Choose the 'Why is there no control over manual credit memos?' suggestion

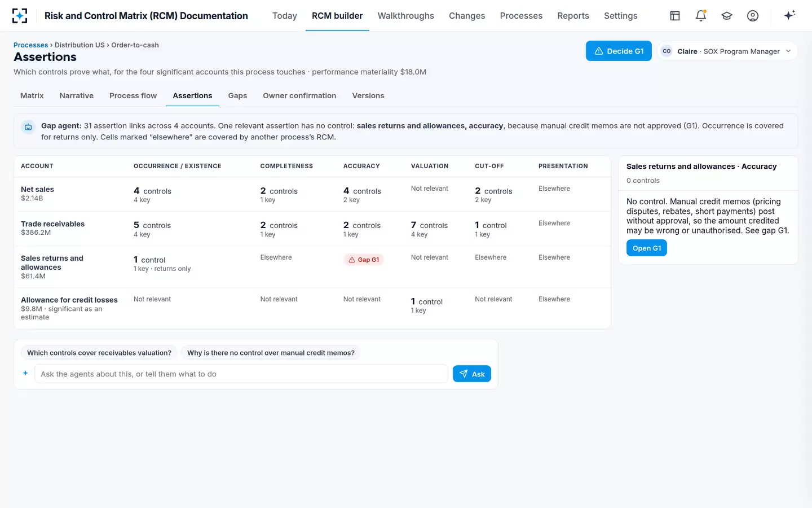coord(271,353)
